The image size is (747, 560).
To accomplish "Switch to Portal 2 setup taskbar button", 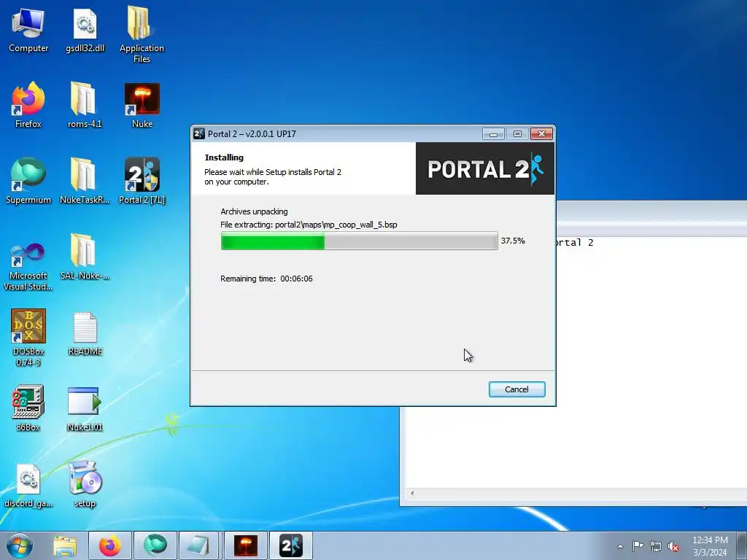I will coord(291,545).
